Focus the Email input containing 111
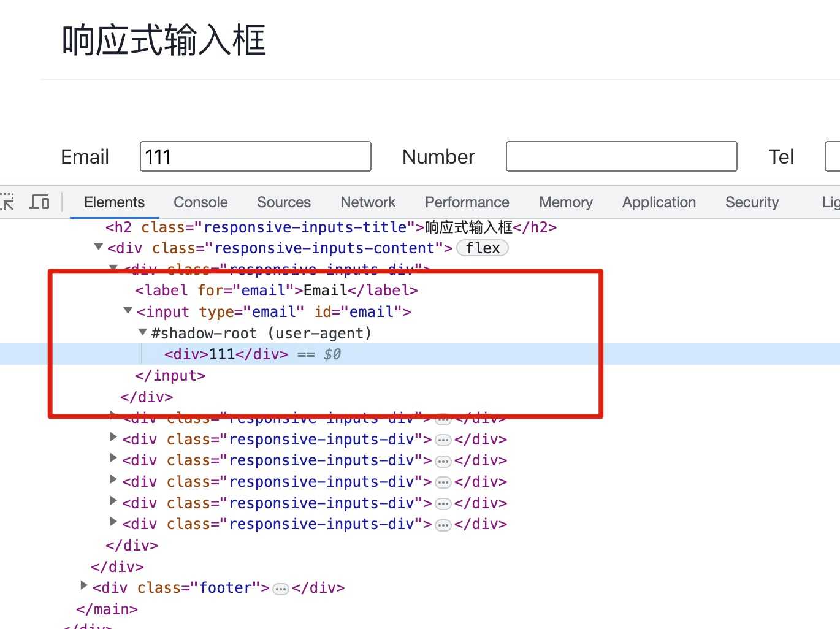Viewport: 840px width, 629px height. point(256,156)
